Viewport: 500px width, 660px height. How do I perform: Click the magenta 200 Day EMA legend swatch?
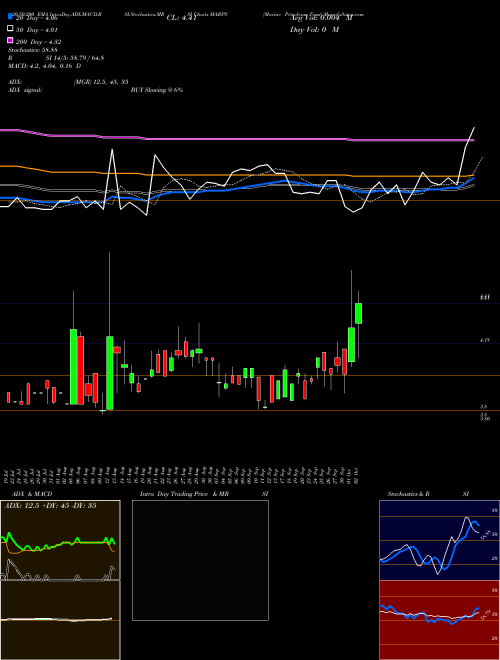pos(10,41)
